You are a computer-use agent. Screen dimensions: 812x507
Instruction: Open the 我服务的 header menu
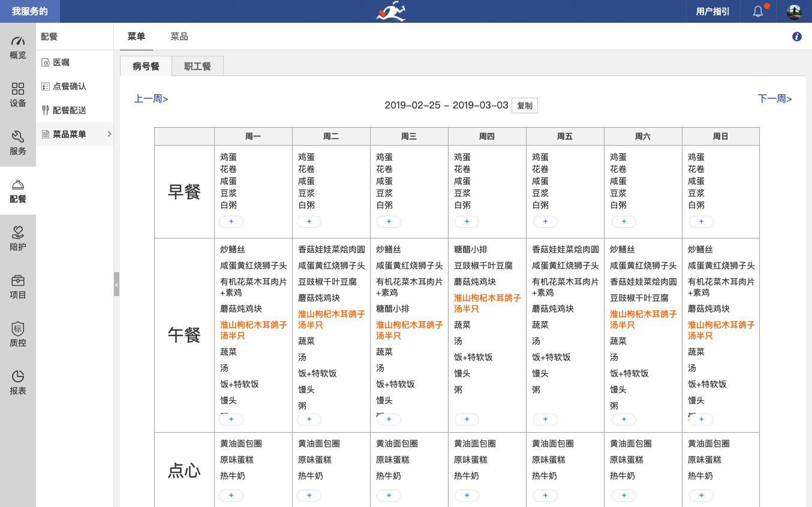(30, 11)
